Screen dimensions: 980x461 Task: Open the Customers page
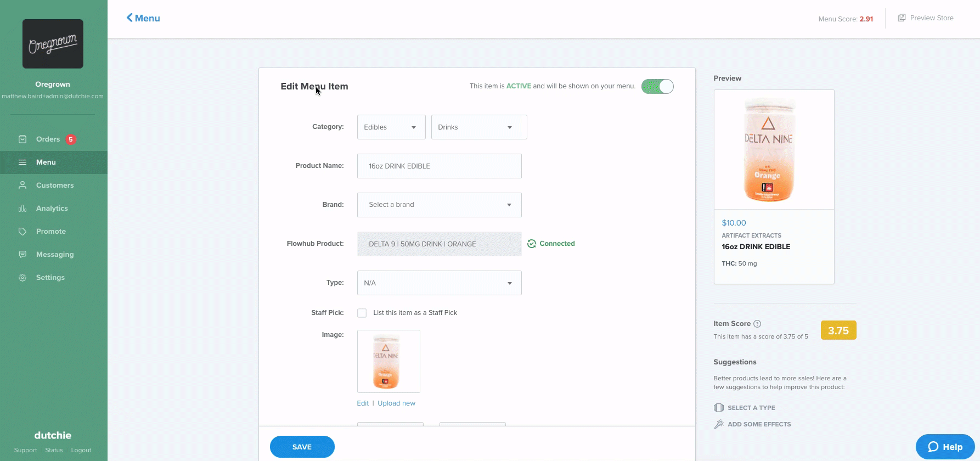point(54,185)
